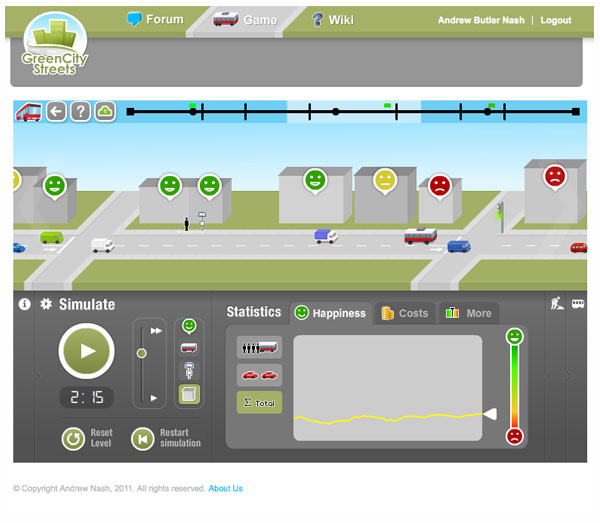Expand the construction panel chevron
600x523 pixels.
[x=548, y=376]
